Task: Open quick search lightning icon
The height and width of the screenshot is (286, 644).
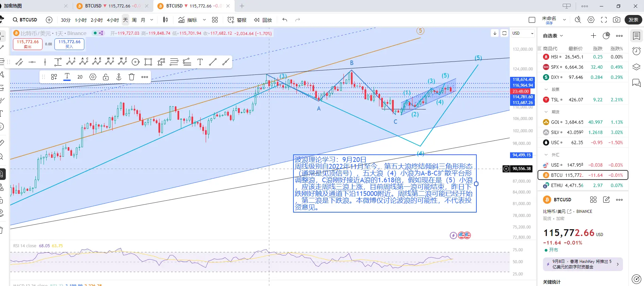Action: (x=578, y=20)
